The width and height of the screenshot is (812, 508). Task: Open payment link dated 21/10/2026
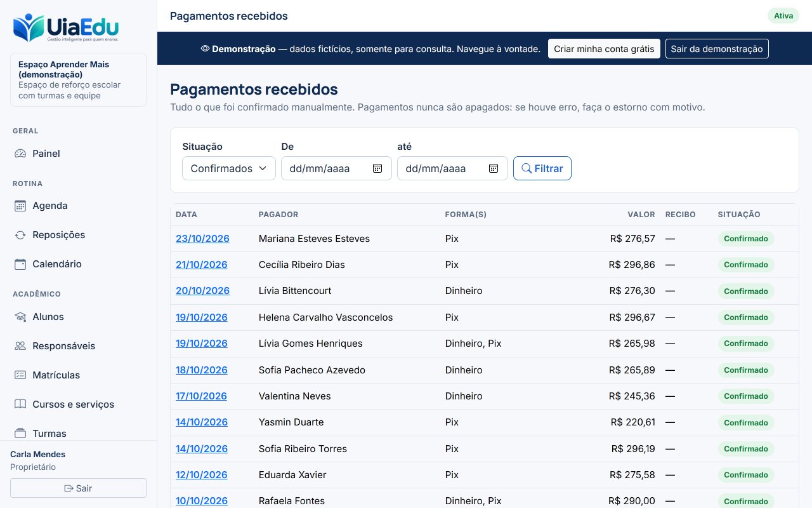202,265
